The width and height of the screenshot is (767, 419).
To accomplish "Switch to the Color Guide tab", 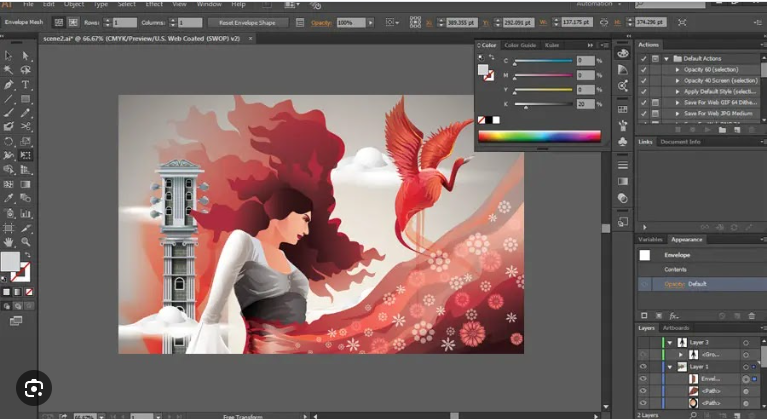I will point(520,45).
